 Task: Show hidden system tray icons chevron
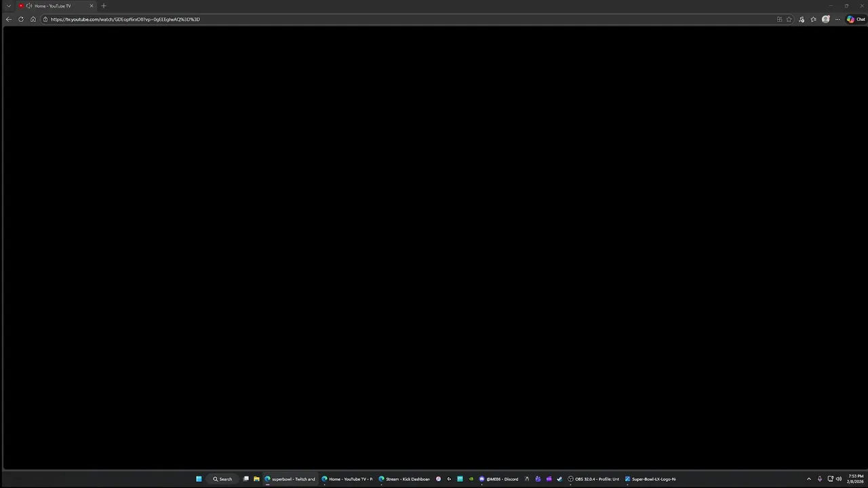tap(808, 479)
